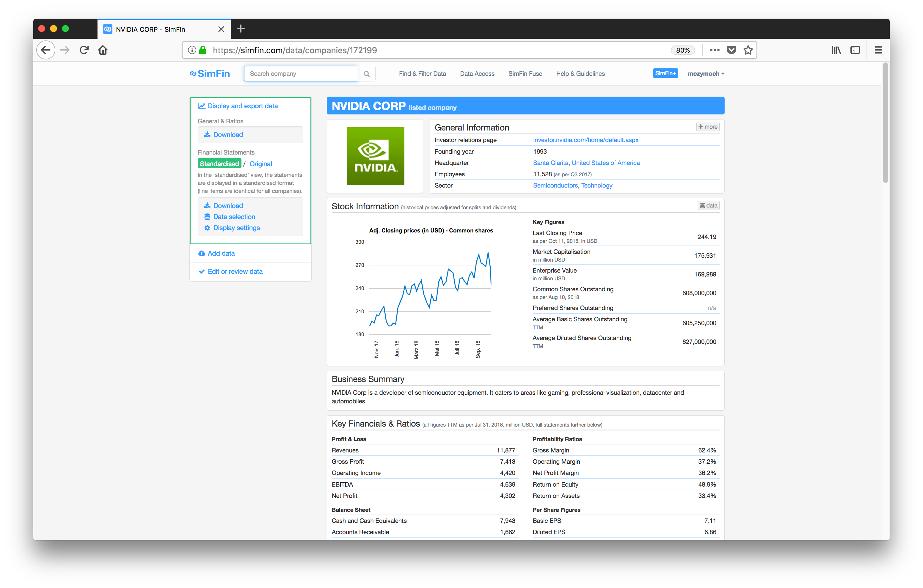Toggle the browser sidebar icon
The height and width of the screenshot is (588, 923).
855,50
